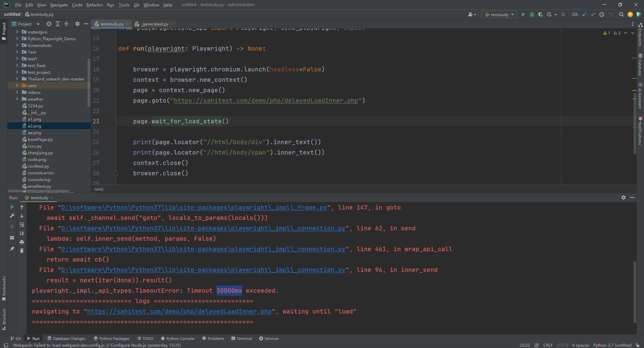Viewport: 644px width, 348px height.
Task: Expand the weather folder
Action: coord(17,99)
